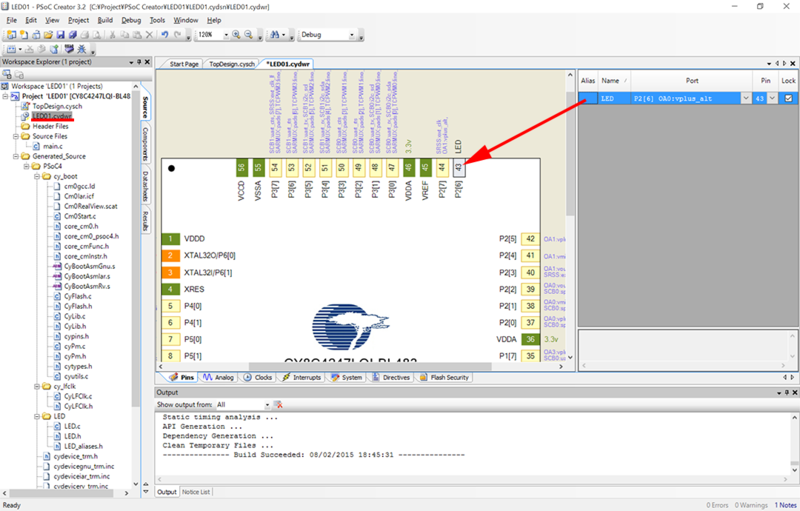Switch to the System tab
Image resolution: width=800 pixels, height=511 pixels.
pyautogui.click(x=347, y=377)
